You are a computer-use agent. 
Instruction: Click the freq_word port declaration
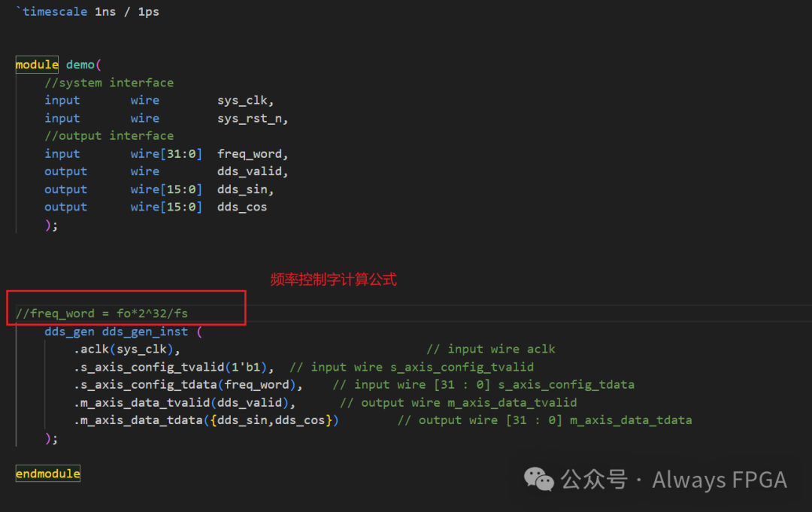pyautogui.click(x=252, y=154)
